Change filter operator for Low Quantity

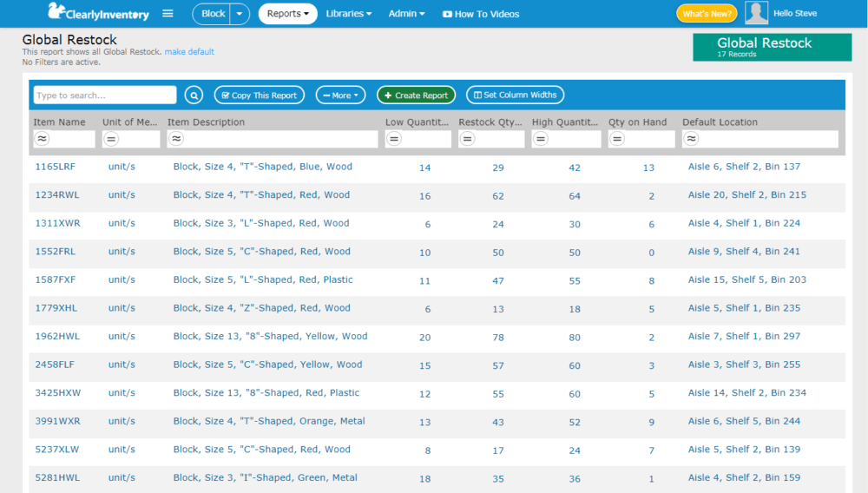[393, 138]
